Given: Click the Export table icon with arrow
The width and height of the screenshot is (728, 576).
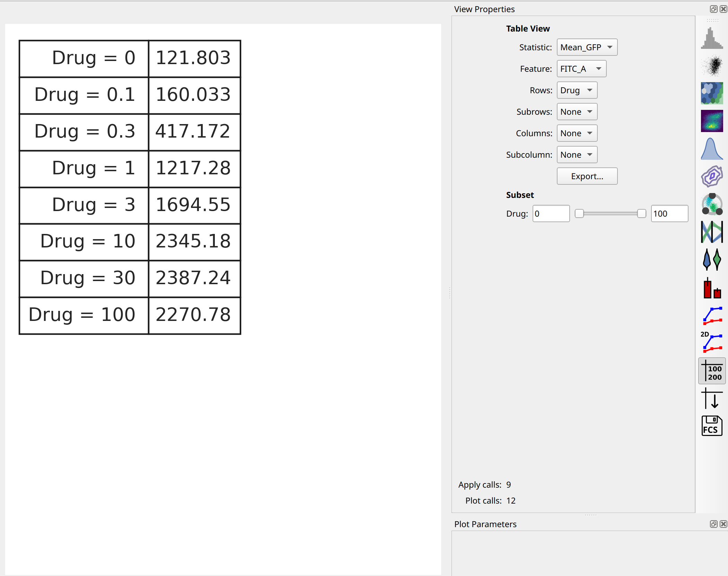Looking at the screenshot, I should [712, 399].
